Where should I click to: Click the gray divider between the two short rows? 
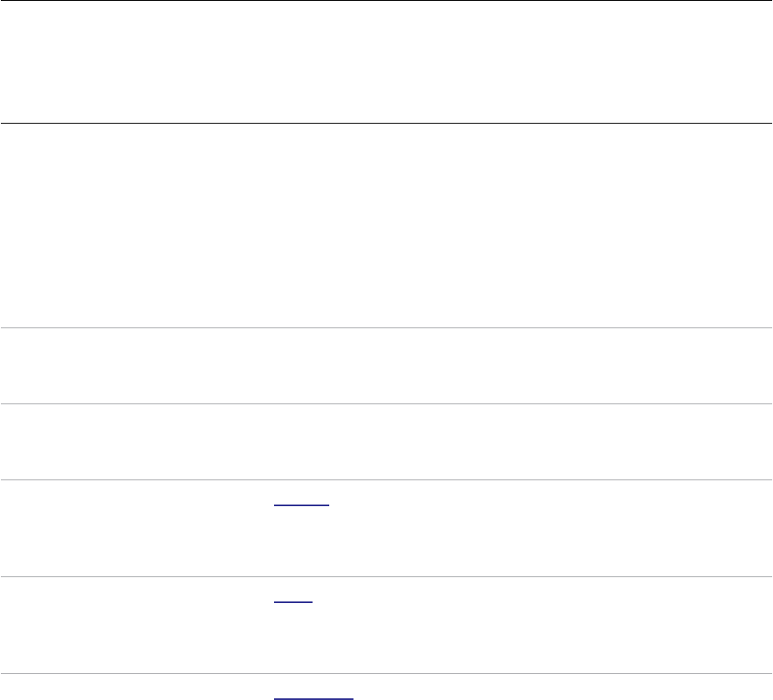point(386,403)
